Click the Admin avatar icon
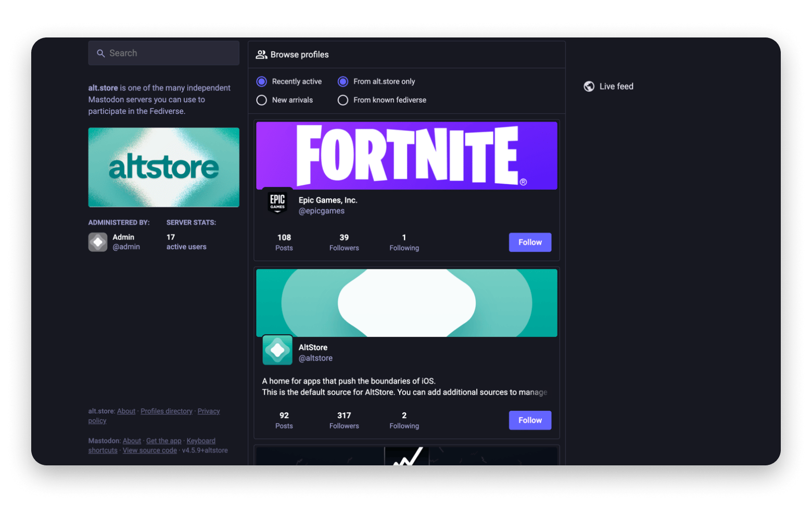This screenshot has height=507, width=812. 98,242
